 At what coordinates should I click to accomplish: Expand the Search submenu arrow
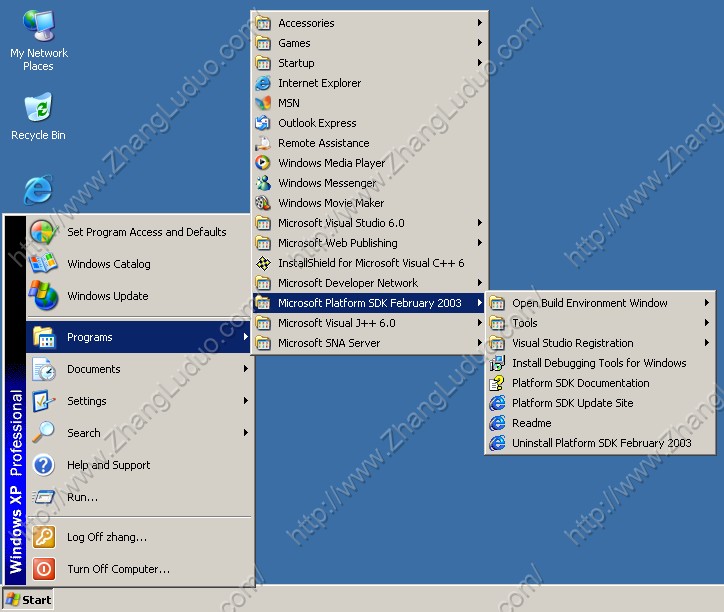(x=246, y=432)
